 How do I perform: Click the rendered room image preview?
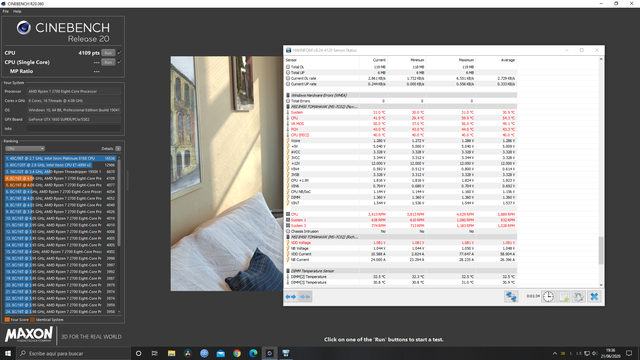coord(227,173)
